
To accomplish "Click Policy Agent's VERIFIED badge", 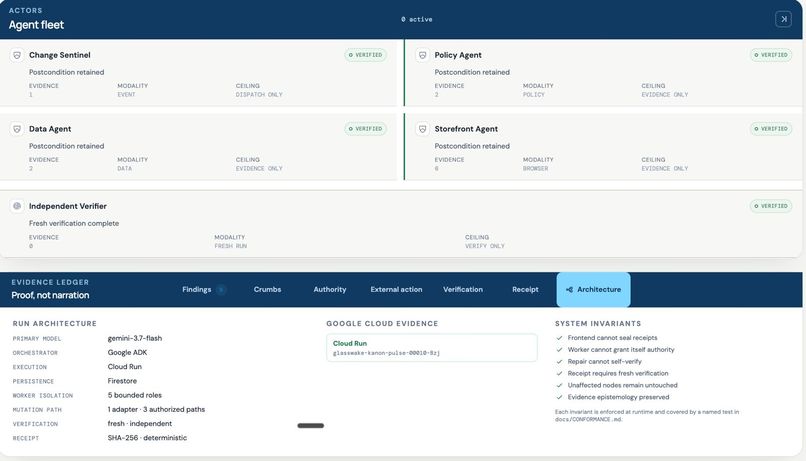I will click(x=771, y=55).
